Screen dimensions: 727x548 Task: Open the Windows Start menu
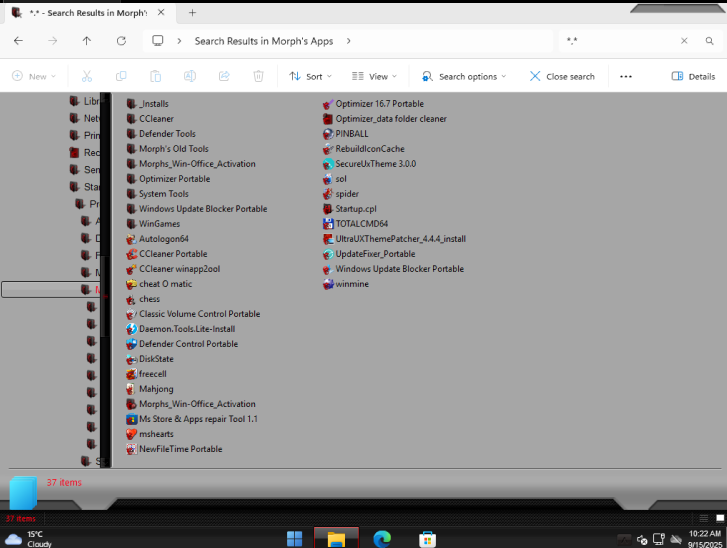(x=294, y=539)
